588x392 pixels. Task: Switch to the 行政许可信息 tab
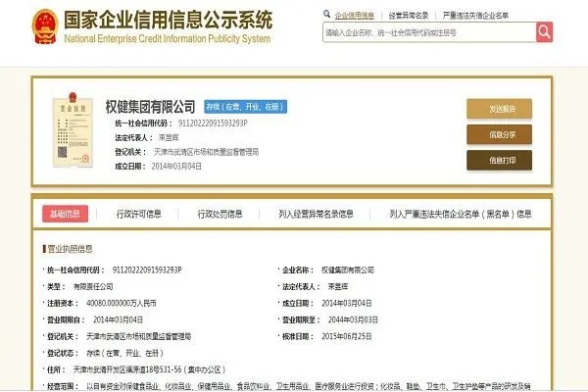click(x=139, y=214)
